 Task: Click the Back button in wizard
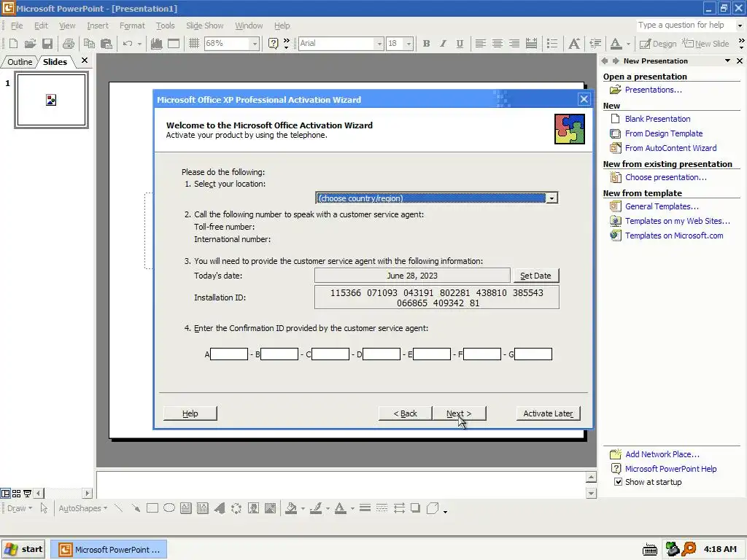(x=405, y=413)
